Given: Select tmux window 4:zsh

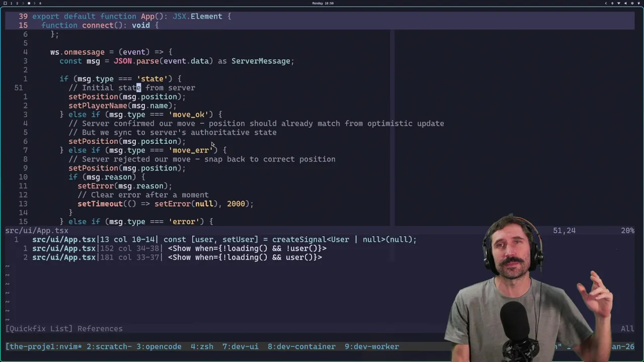Looking at the screenshot, I should click(x=202, y=346).
